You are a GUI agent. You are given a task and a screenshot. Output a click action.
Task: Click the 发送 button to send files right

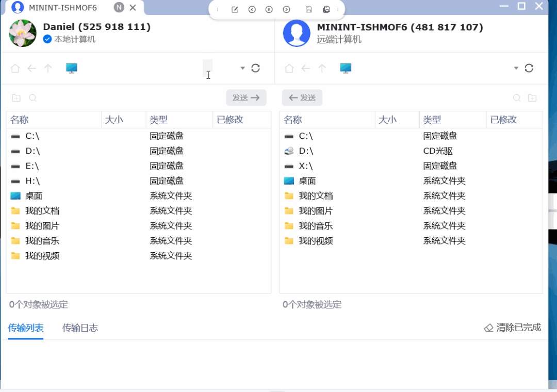[246, 97]
